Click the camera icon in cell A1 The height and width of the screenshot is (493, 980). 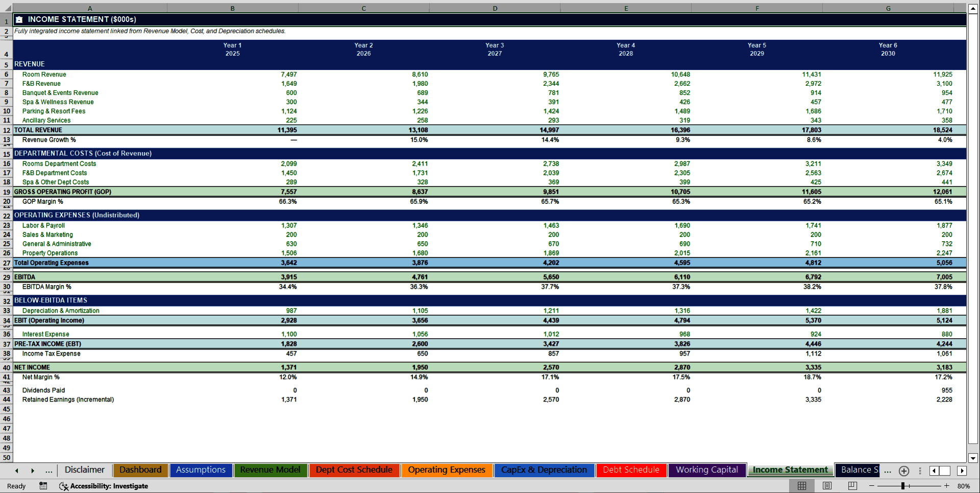point(19,19)
